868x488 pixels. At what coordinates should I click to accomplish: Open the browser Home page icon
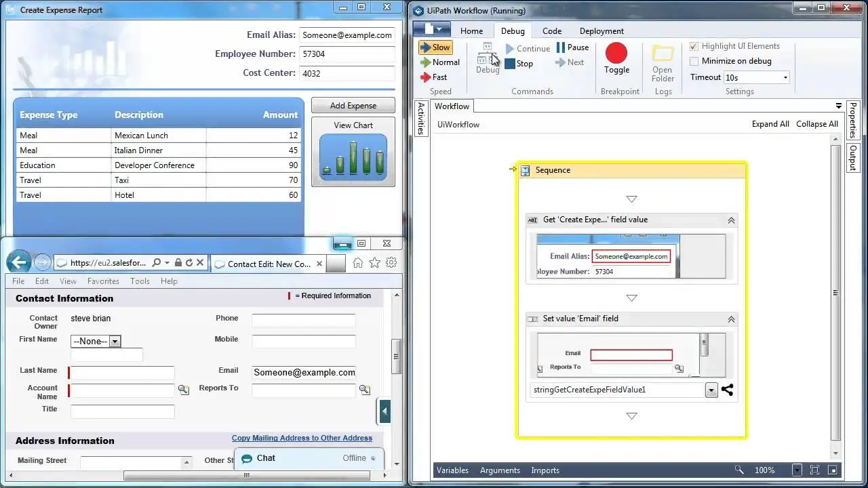pyautogui.click(x=357, y=263)
